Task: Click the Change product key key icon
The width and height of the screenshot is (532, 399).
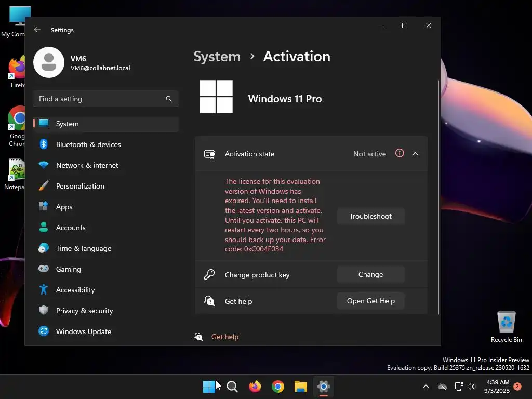Action: [x=209, y=274]
